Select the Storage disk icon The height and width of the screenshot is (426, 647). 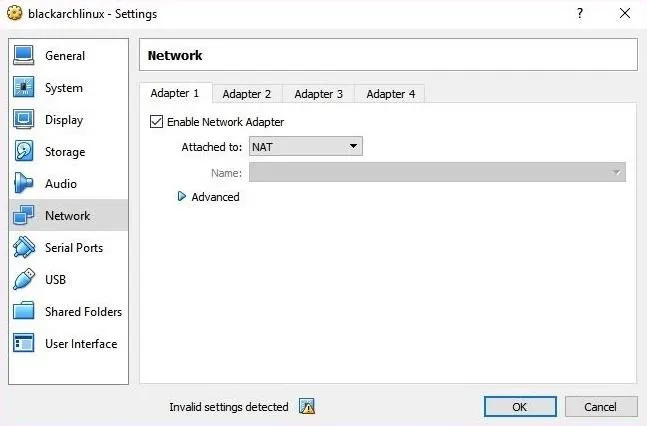tap(24, 151)
